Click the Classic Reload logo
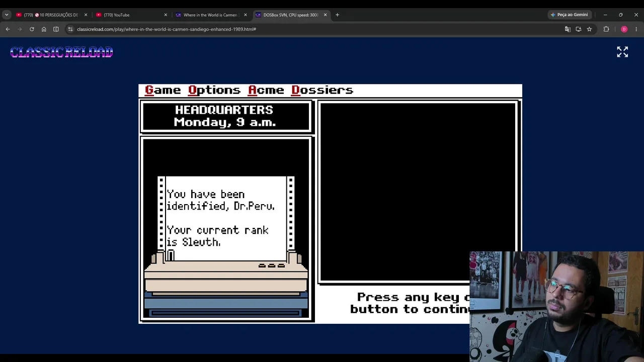Screen dimensions: 644x362 [61, 52]
